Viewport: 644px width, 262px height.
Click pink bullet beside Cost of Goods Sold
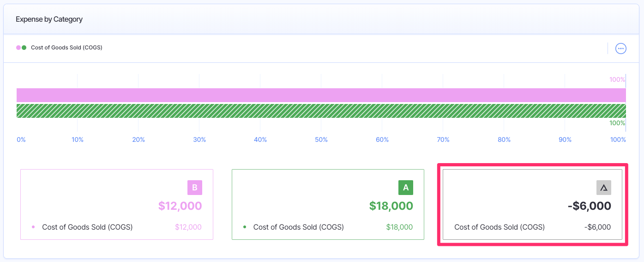(33, 227)
